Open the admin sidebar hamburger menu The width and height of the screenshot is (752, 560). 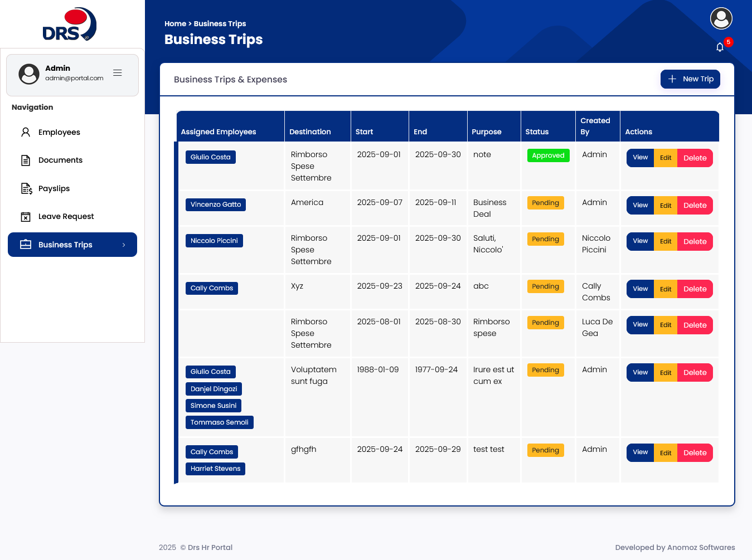(x=117, y=72)
